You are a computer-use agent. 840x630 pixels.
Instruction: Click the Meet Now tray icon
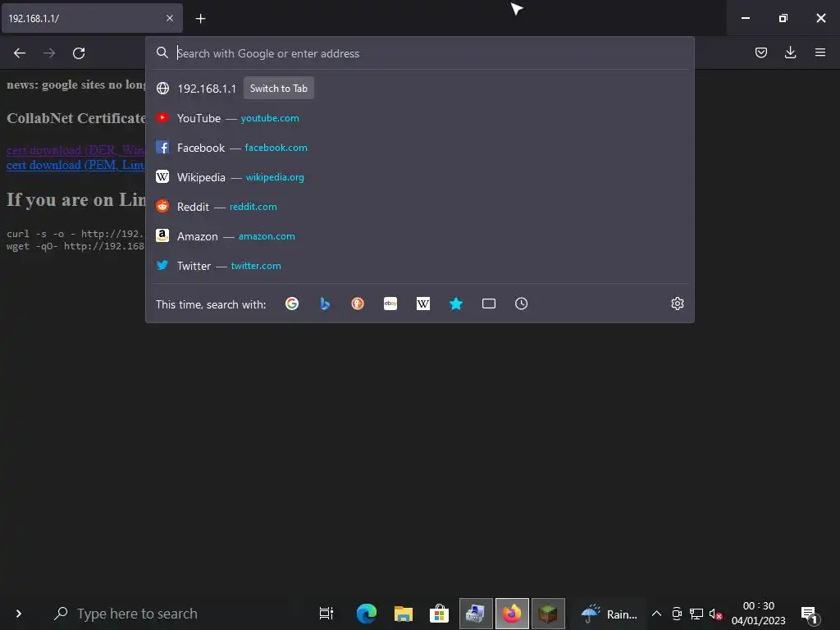(x=677, y=614)
